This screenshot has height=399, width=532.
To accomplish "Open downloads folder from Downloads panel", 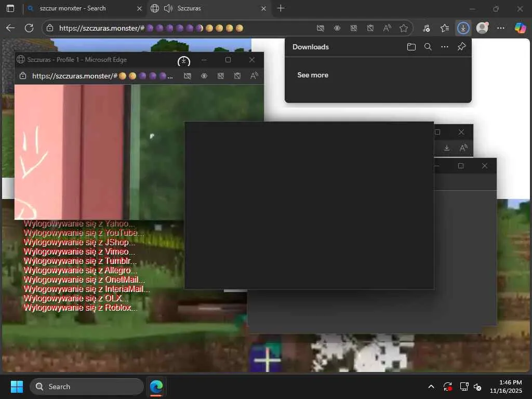I will [x=411, y=47].
